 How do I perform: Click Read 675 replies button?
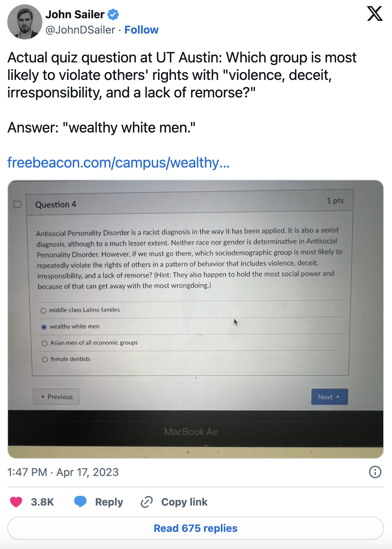pyautogui.click(x=196, y=528)
